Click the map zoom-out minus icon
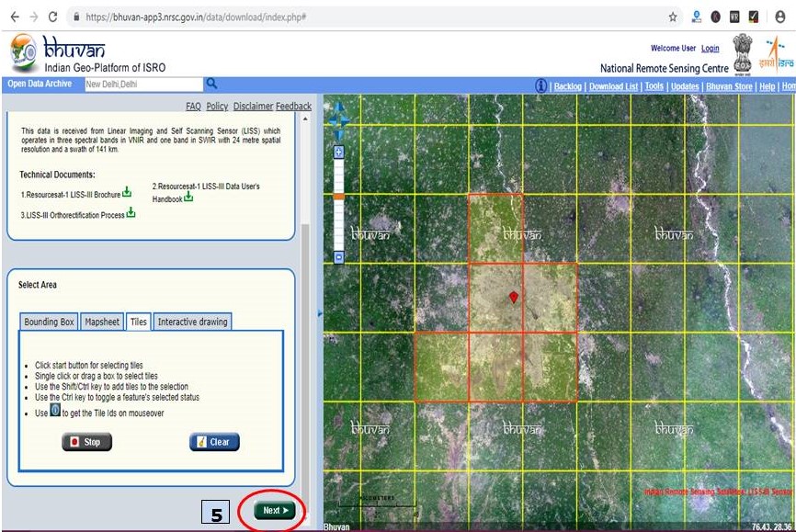The image size is (796, 532). (338, 257)
